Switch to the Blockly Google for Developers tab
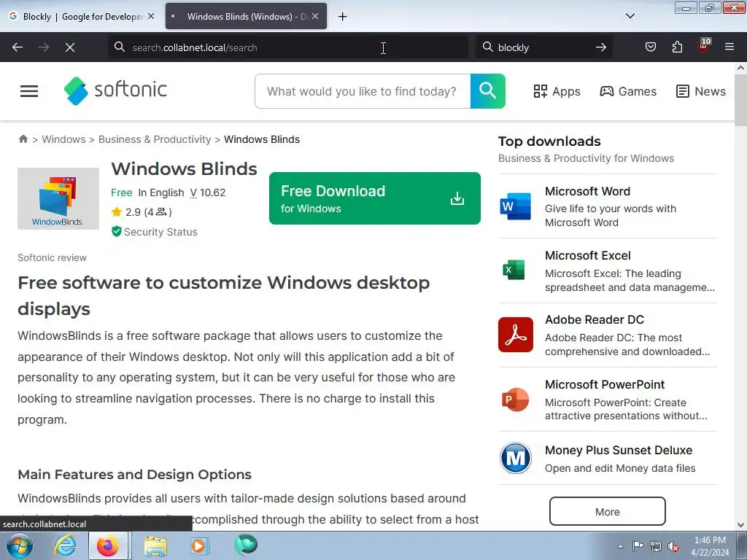This screenshot has width=747, height=560. pos(82,16)
